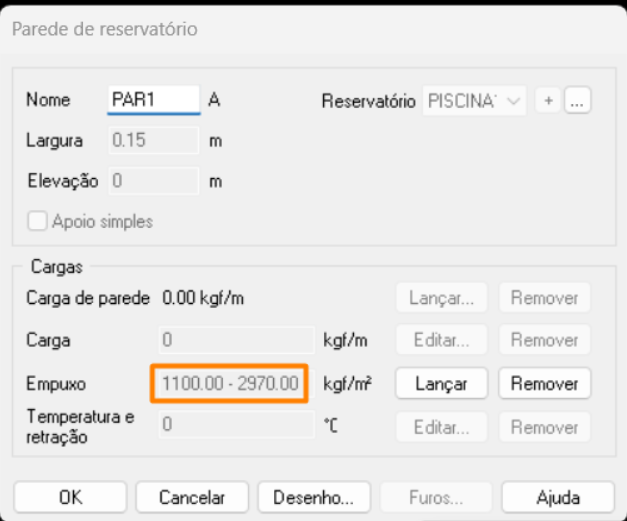Click the Elevação field showing 0
The height and width of the screenshot is (521, 627).
tap(154, 181)
